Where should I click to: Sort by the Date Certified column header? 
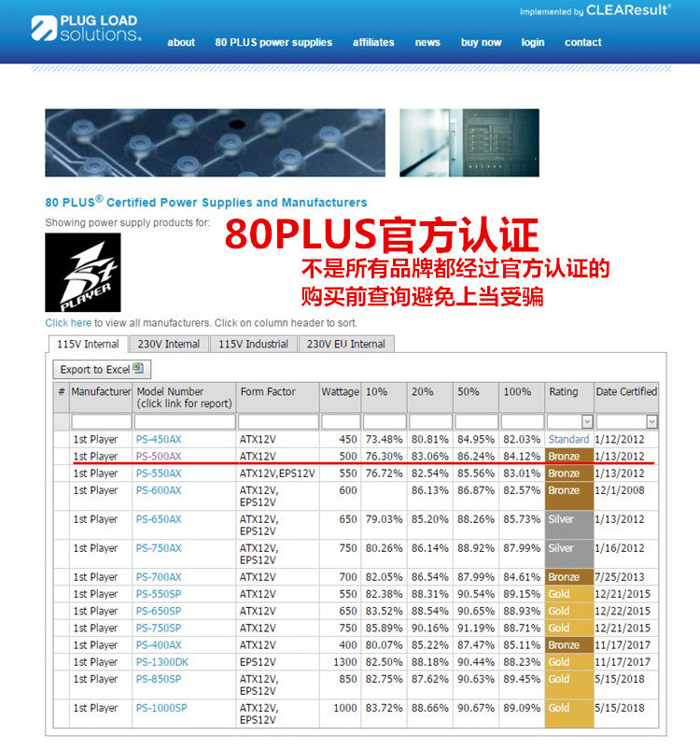626,397
